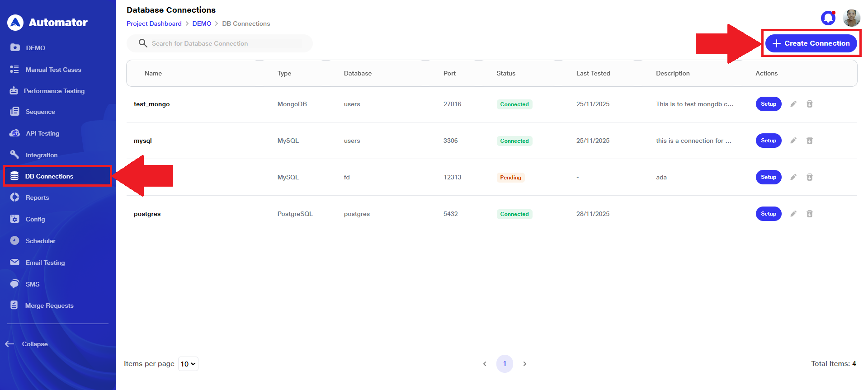The width and height of the screenshot is (868, 390).
Task: Click the Create Connection button
Action: point(811,43)
